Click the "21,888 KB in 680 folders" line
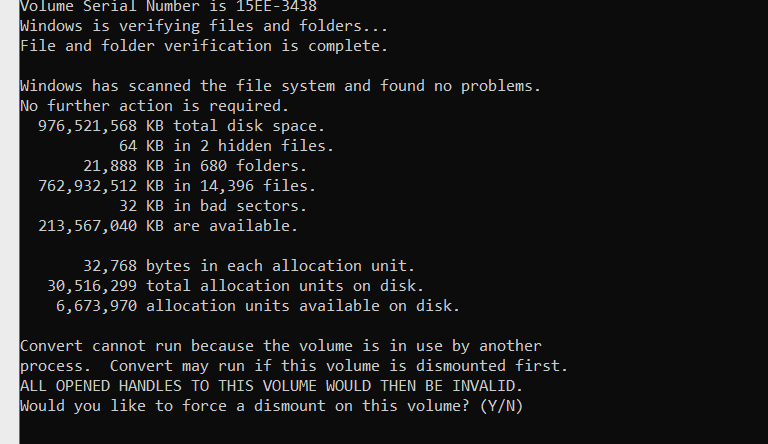Image resolution: width=768 pixels, height=444 pixels. tap(195, 166)
